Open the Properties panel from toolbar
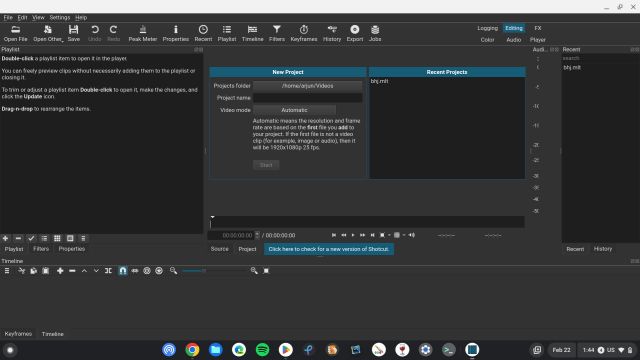The height and width of the screenshot is (360, 640). coord(176,33)
